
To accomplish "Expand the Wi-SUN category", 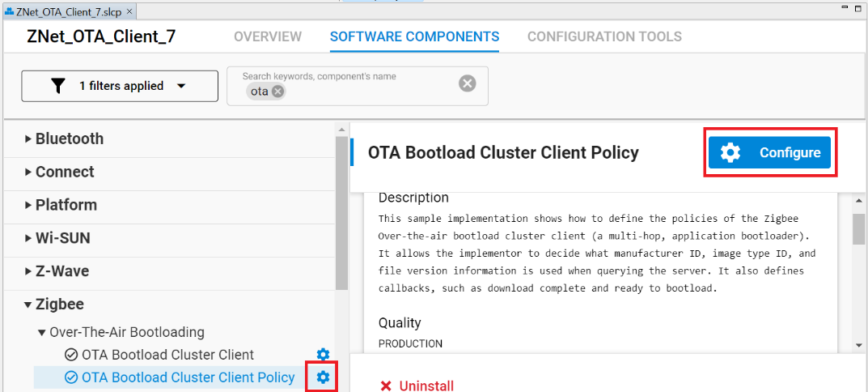I will [x=28, y=239].
